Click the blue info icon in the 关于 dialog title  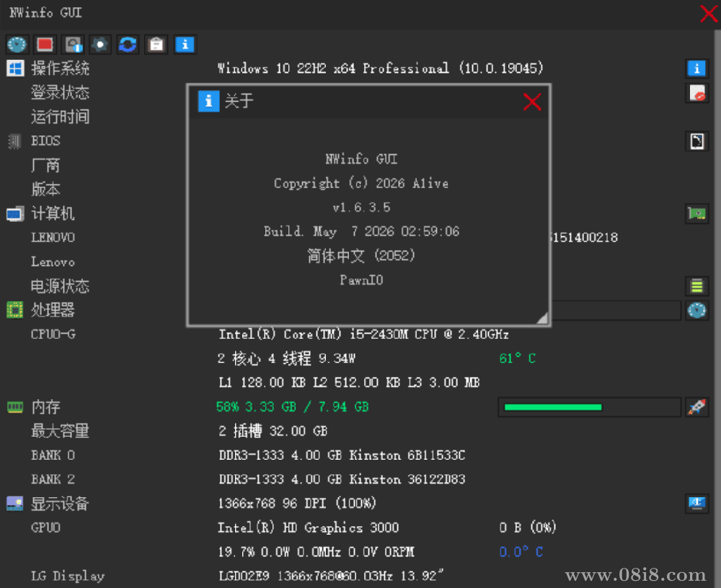pos(208,101)
